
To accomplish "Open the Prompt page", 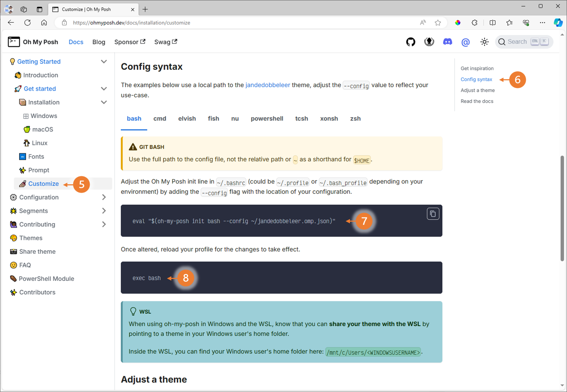I will click(x=38, y=170).
